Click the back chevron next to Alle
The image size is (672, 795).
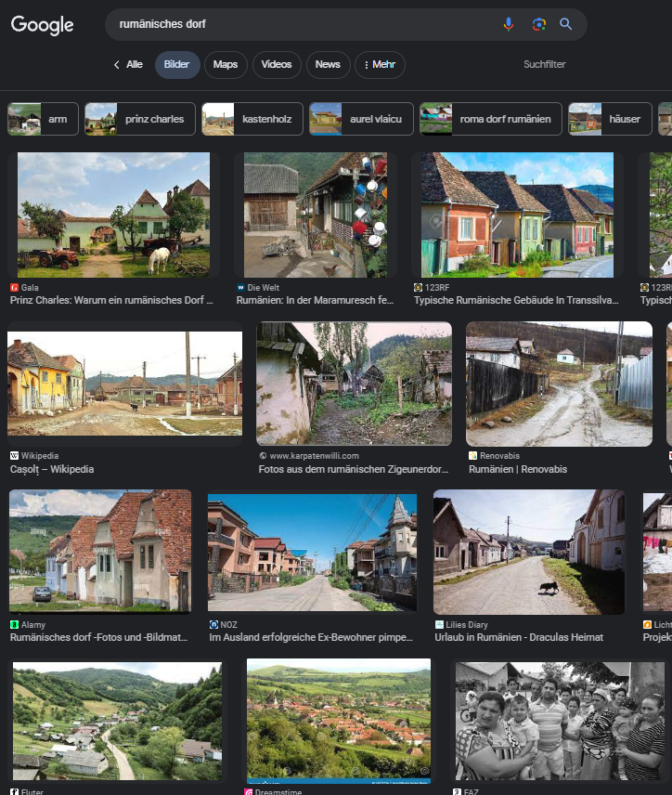[117, 64]
